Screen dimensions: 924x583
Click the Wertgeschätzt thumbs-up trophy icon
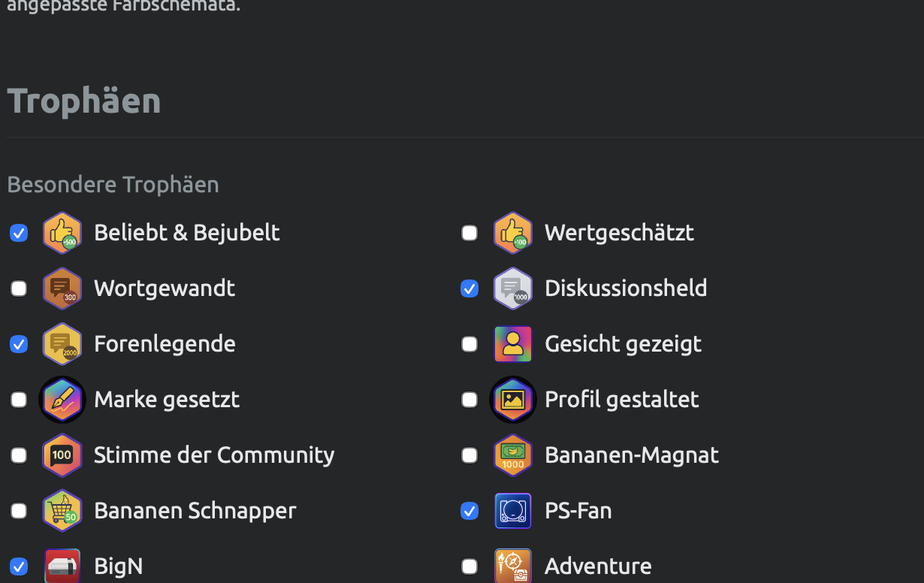[x=513, y=233]
